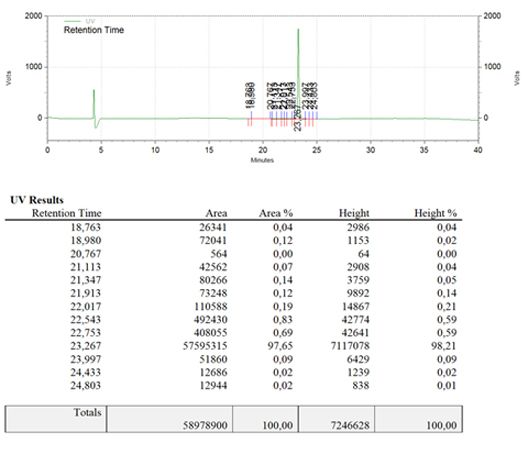Select the Area column header
Screen dimensions: 528x454
[216, 213]
